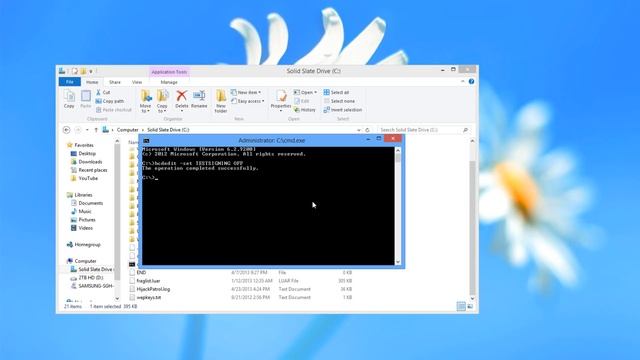640x360 pixels.
Task: Open Properties from the ribbon
Action: coord(281,100)
